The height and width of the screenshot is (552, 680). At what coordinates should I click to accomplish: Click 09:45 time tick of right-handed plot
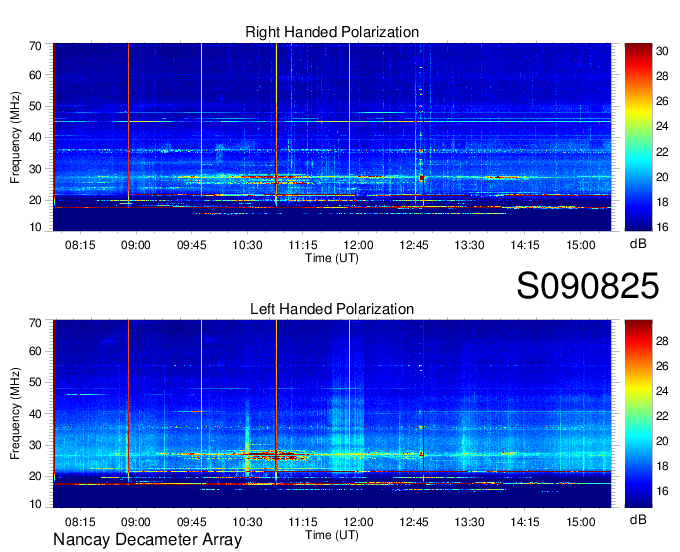[191, 245]
